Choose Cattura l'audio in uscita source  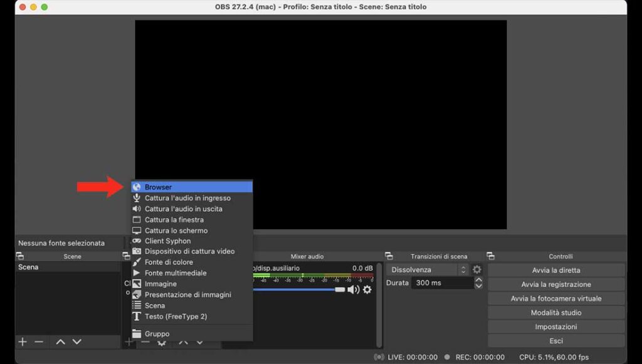coord(192,209)
